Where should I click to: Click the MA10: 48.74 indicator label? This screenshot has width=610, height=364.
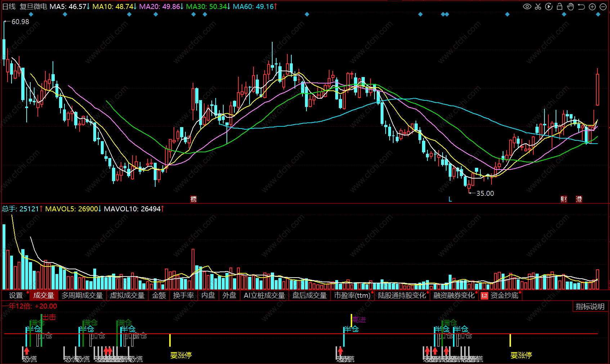(x=115, y=6)
